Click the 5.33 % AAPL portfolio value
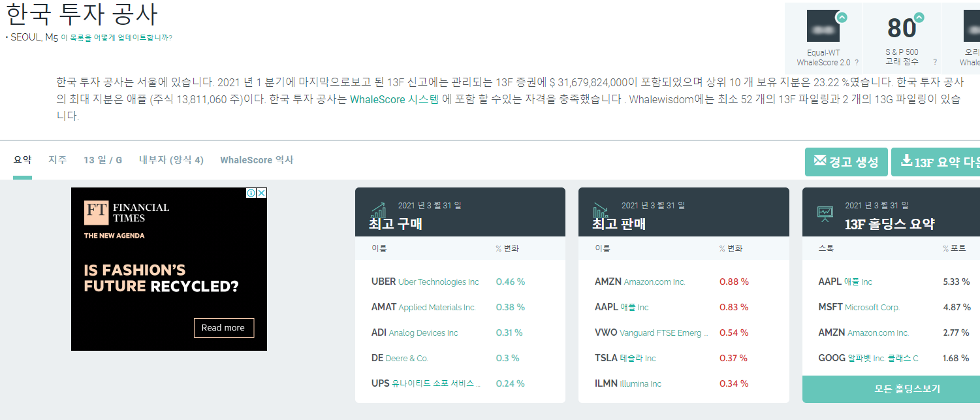This screenshot has height=420, width=980. [956, 282]
